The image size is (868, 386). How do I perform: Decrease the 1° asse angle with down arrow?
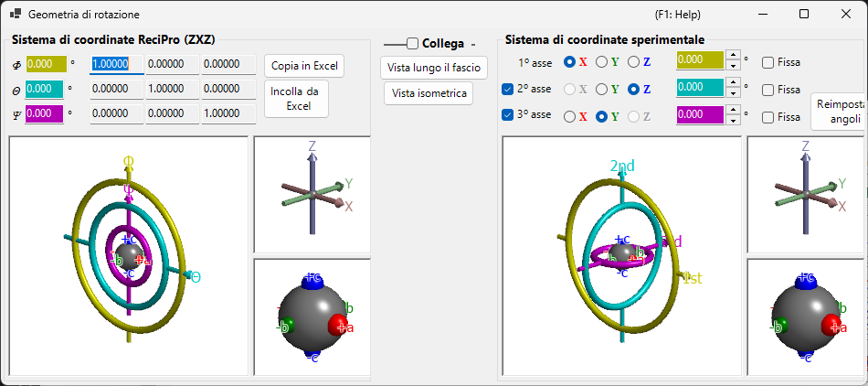[733, 65]
